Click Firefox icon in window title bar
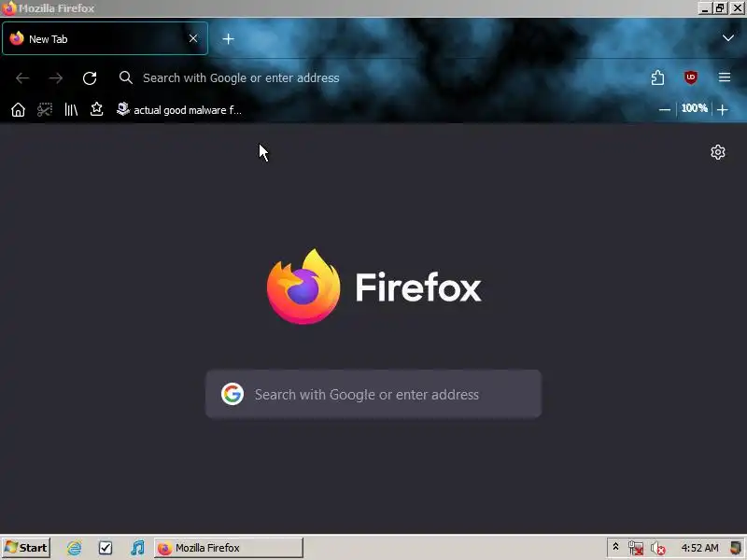The width and height of the screenshot is (747, 560). [8, 8]
